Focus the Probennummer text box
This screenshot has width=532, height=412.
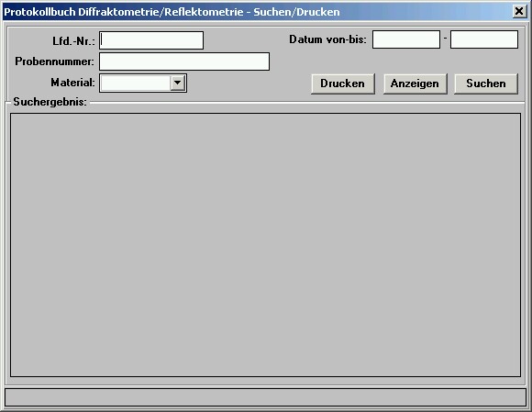click(x=184, y=61)
